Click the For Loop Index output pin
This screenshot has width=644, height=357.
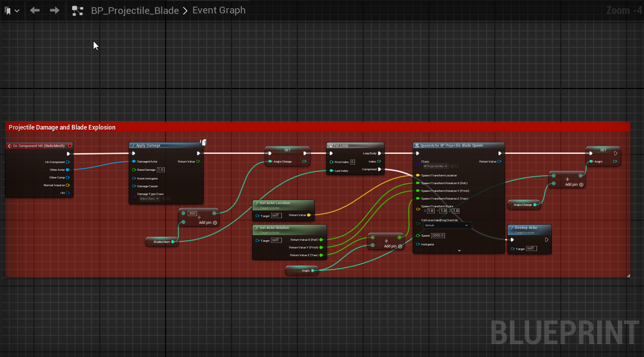point(380,162)
